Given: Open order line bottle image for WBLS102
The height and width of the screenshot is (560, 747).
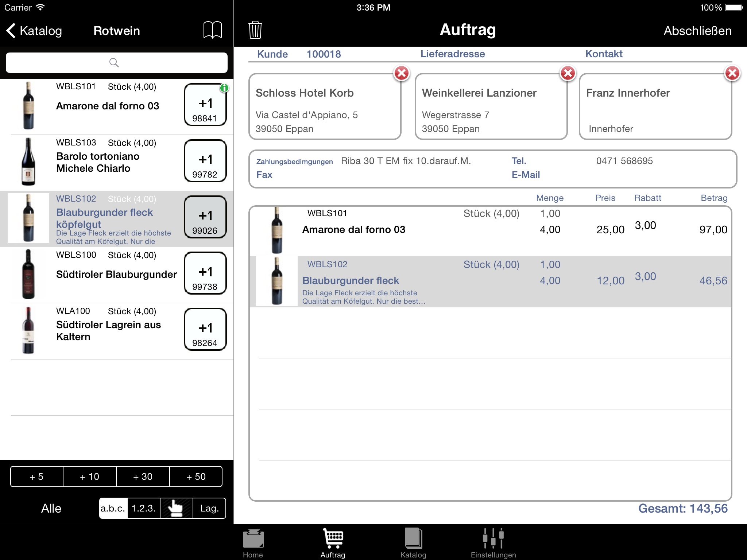Looking at the screenshot, I should (x=277, y=281).
